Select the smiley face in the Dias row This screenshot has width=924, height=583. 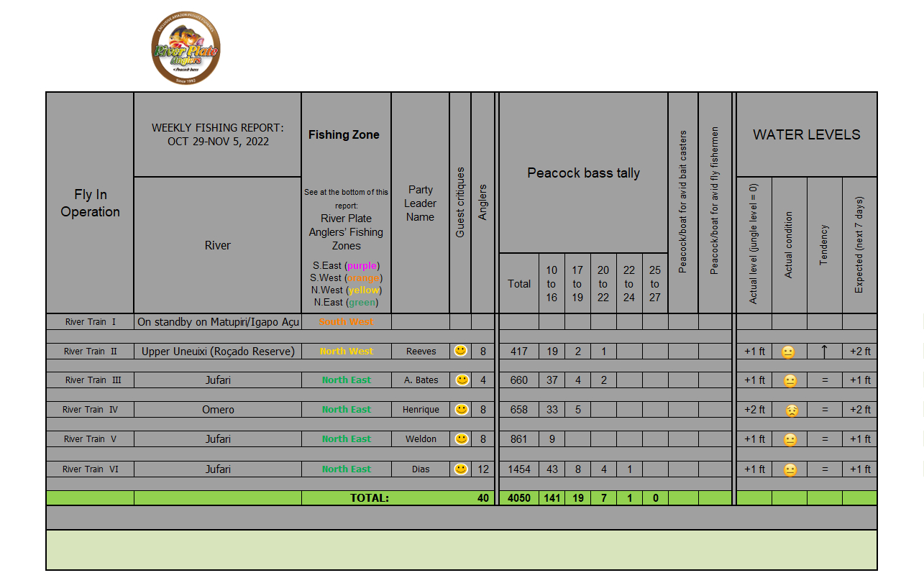[461, 469]
